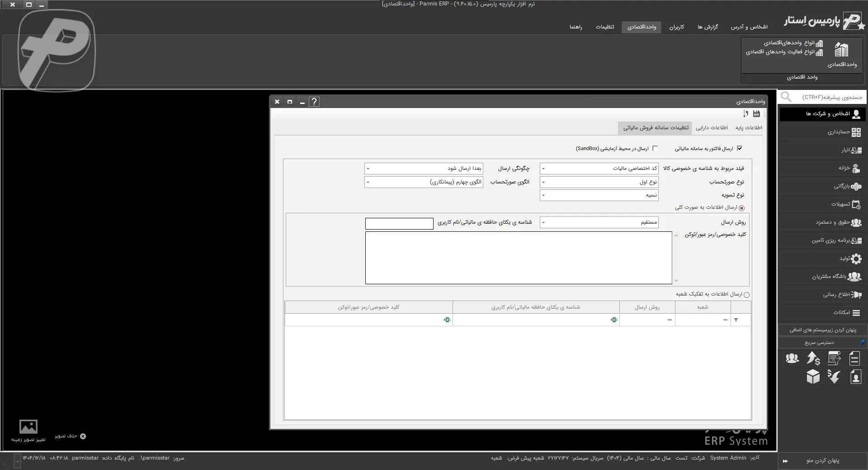868x470 pixels.
Task: Open the اشخاص و شرکت ها module in the sidebar
Action: coord(822,114)
